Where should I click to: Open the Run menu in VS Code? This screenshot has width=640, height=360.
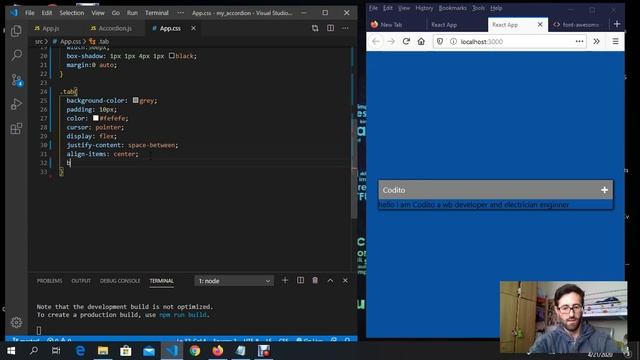[132, 13]
